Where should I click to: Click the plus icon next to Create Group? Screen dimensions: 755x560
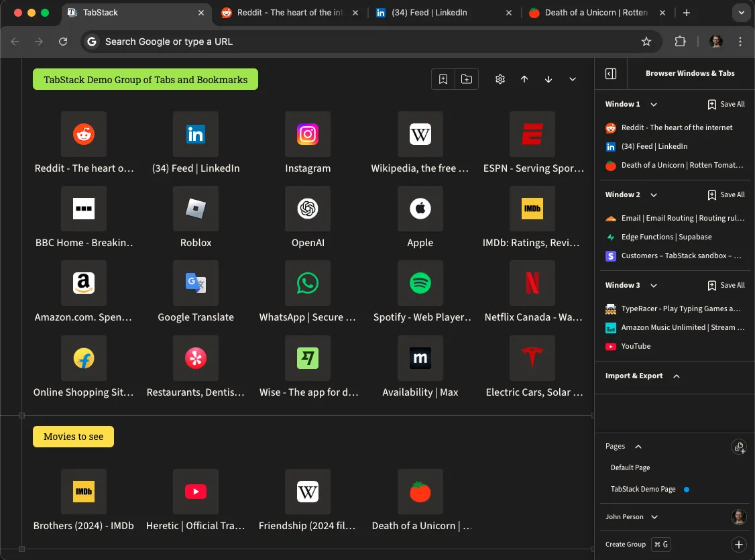(x=738, y=545)
